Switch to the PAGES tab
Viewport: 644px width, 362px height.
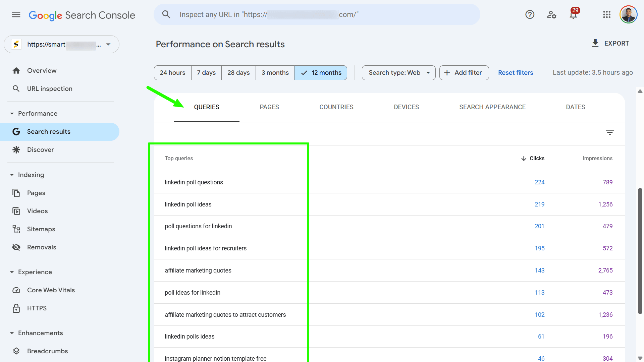tap(269, 107)
